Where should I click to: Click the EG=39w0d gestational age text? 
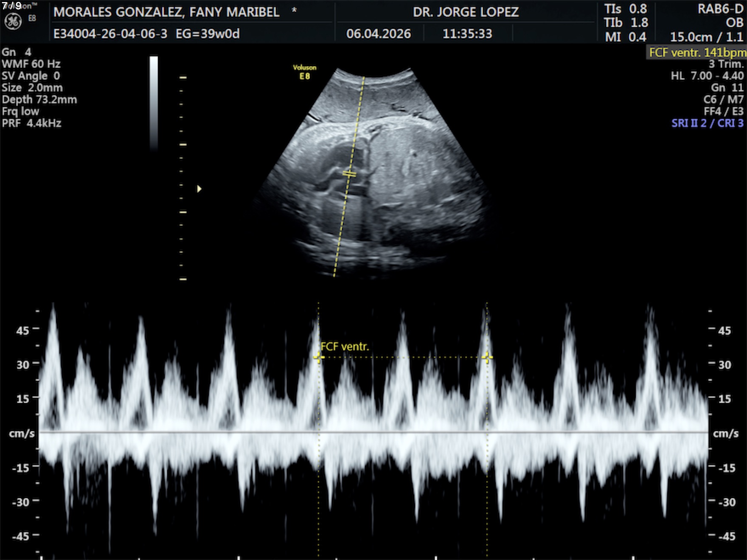[x=208, y=34]
